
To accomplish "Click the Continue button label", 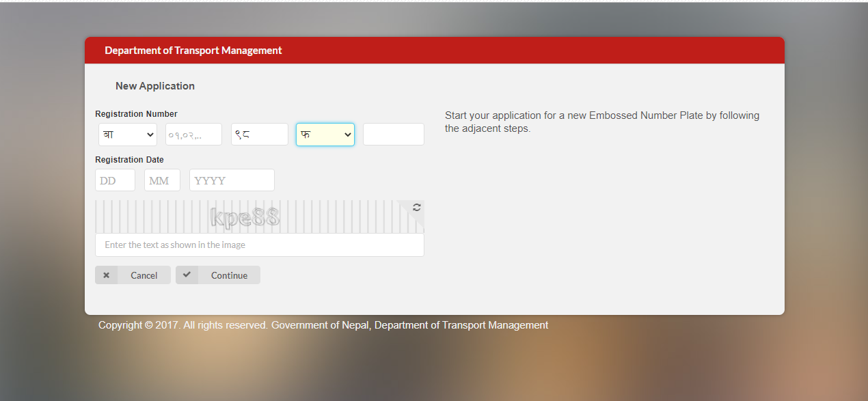I will click(229, 275).
